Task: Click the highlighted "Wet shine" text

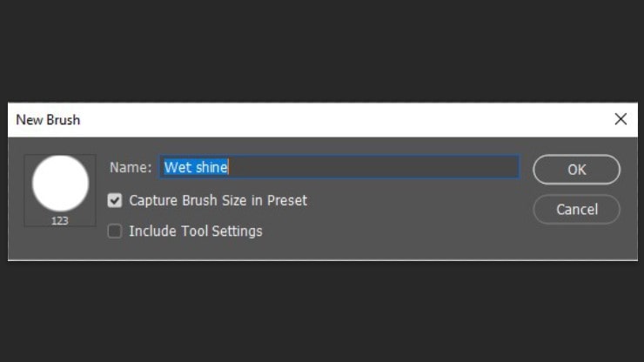Action: pyautogui.click(x=196, y=167)
